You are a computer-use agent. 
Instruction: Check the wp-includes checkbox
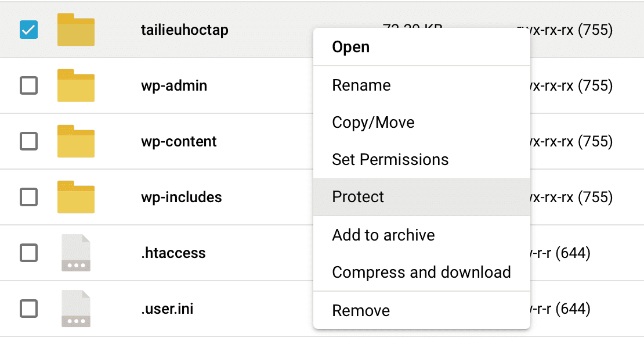point(28,197)
